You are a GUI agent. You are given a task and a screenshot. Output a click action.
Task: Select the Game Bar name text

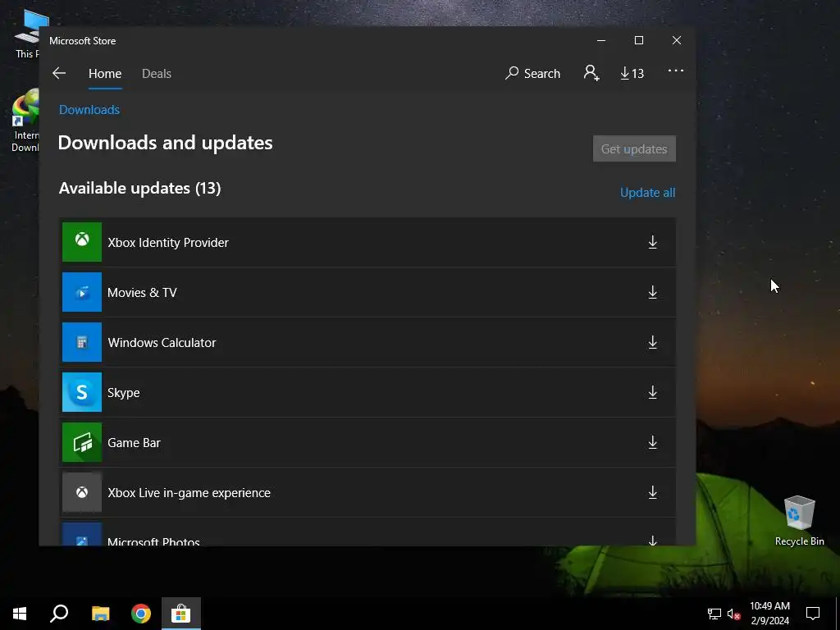tap(134, 442)
